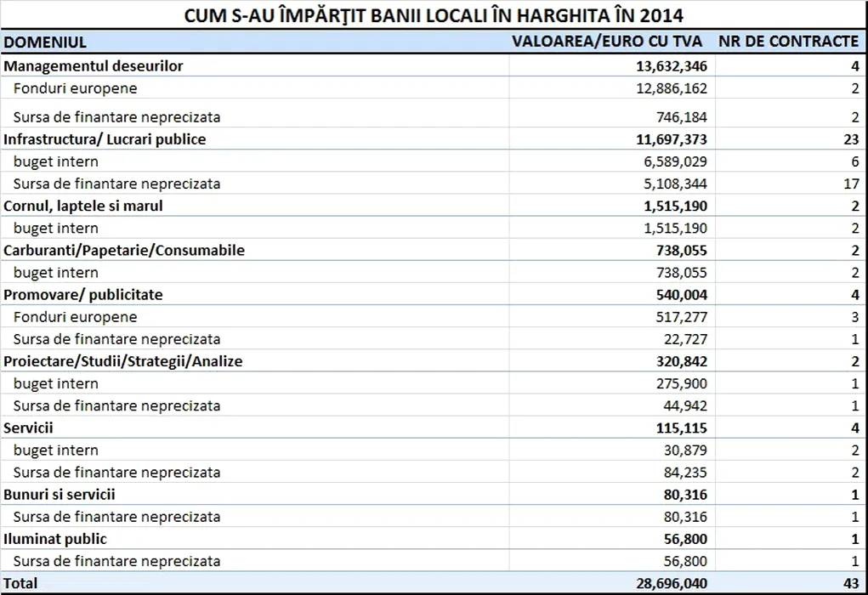
Task: Select the Bunuri si servicii row label
Action: tap(60, 494)
